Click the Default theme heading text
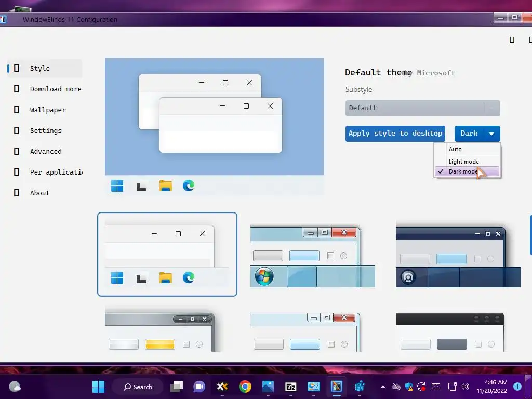532x399 pixels. 378,72
